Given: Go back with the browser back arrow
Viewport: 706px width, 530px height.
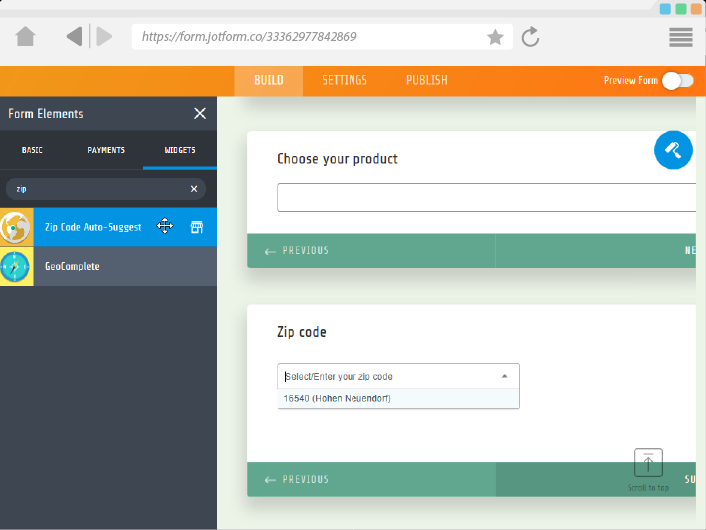Looking at the screenshot, I should [74, 37].
